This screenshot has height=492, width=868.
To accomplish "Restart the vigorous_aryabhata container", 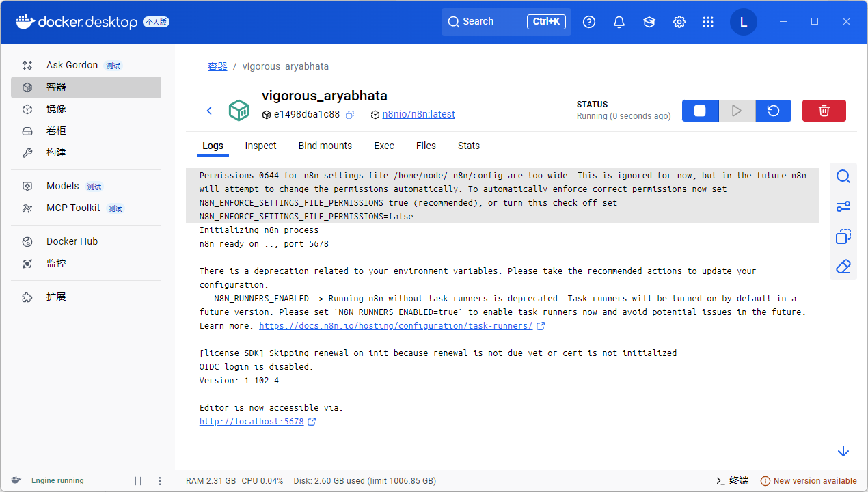I will click(773, 111).
